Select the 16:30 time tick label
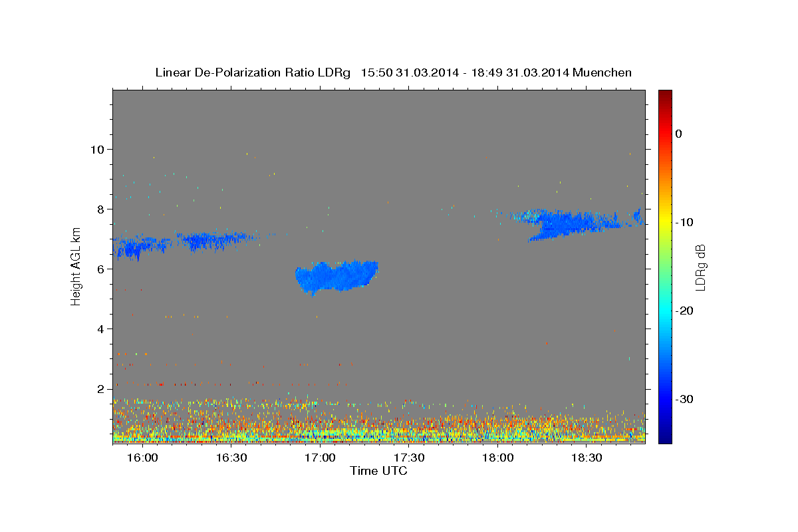This screenshot has height=532, width=798. click(x=231, y=458)
